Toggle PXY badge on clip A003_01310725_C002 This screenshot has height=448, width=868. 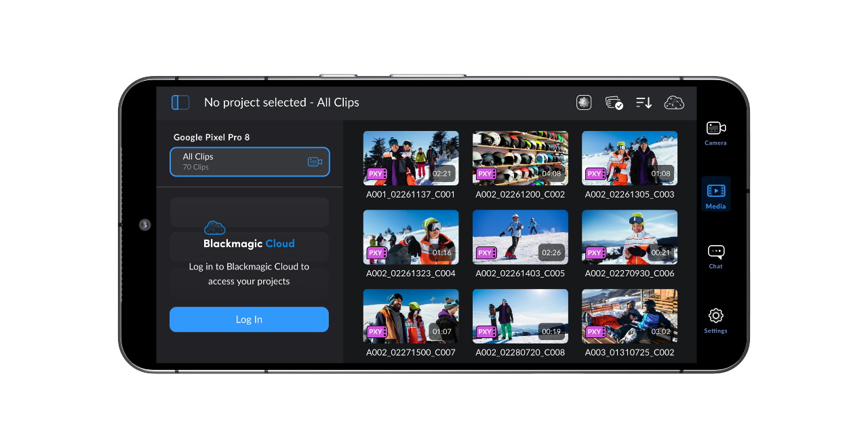(x=595, y=331)
